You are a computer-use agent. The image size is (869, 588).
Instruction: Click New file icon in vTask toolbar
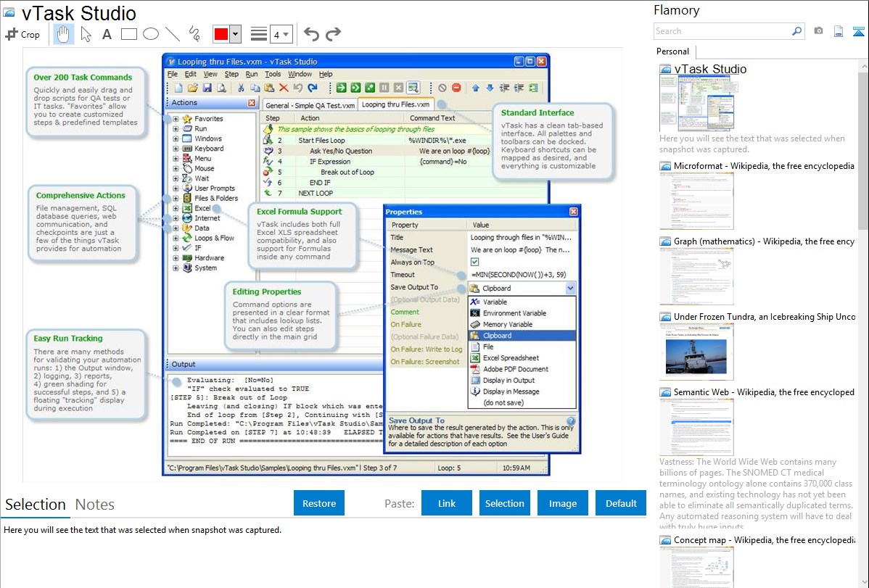178,88
